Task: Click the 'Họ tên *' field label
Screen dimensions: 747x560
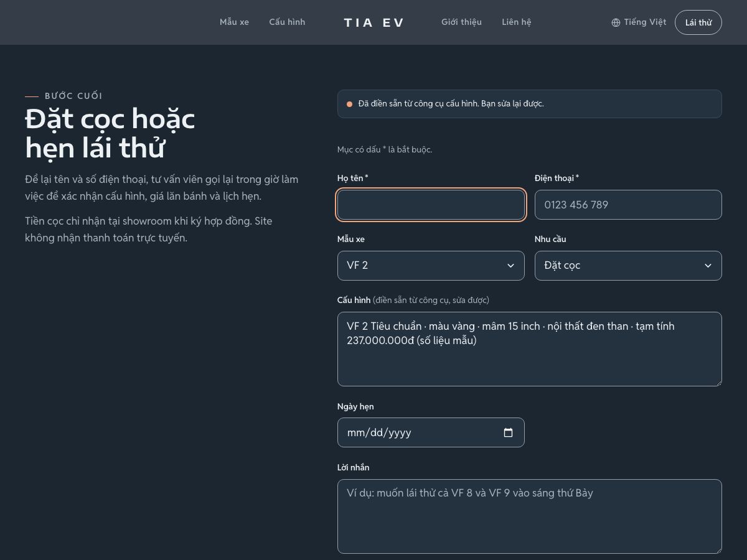Action: tap(353, 178)
